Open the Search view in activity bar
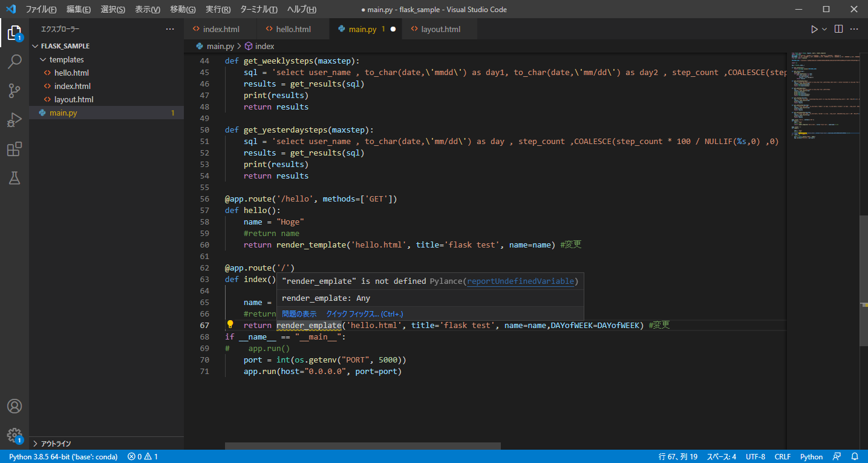 click(15, 61)
